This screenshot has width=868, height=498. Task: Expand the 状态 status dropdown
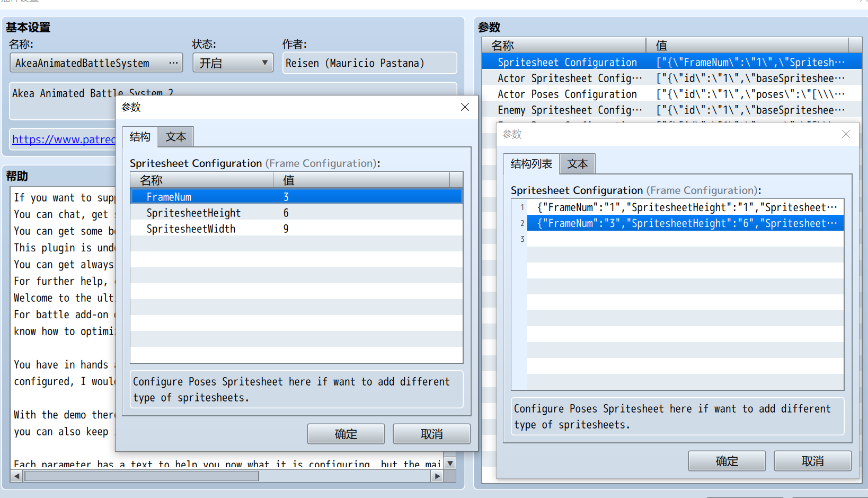click(x=233, y=63)
